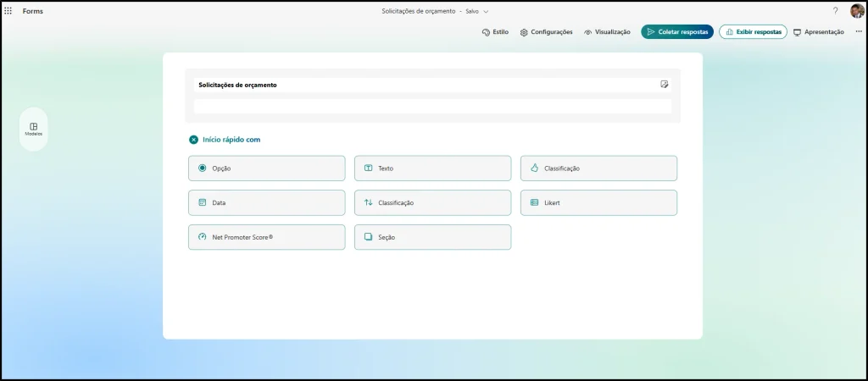Click the Coletar respostas button

coord(677,32)
